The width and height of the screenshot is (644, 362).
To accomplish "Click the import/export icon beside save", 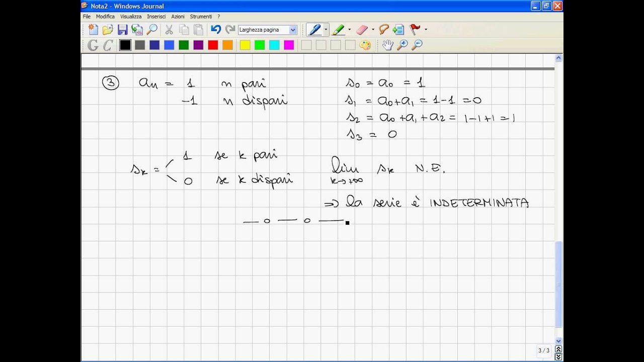I will (x=137, y=30).
